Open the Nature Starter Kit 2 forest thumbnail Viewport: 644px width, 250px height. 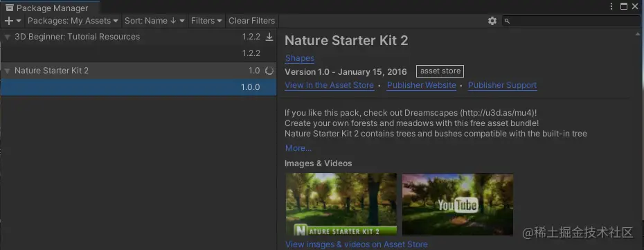click(x=341, y=204)
